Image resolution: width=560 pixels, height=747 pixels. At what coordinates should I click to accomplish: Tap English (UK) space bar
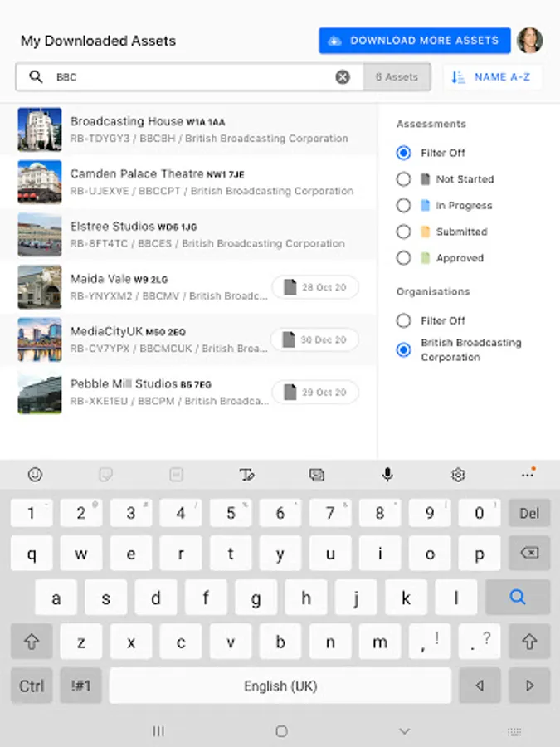click(280, 686)
